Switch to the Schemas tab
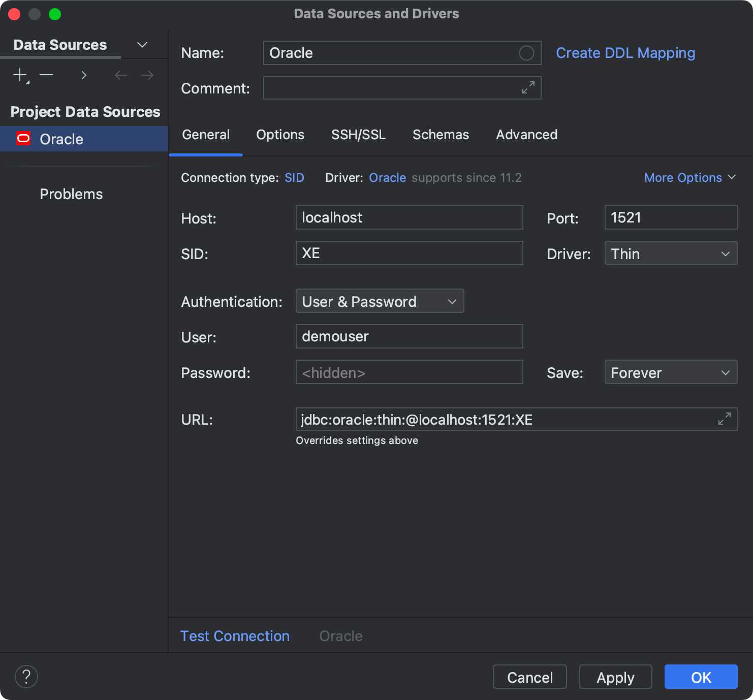This screenshot has height=700, width=753. pyautogui.click(x=440, y=135)
